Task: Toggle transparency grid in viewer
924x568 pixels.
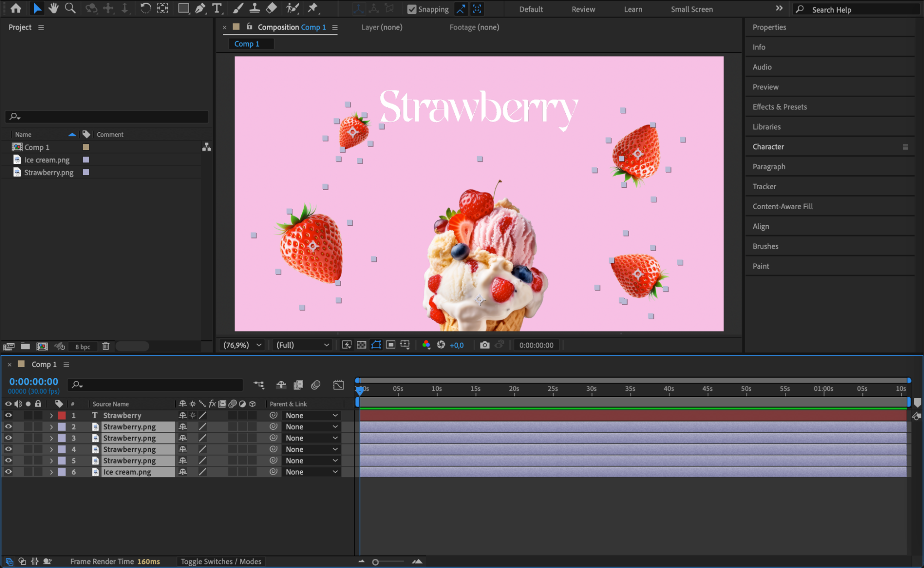Action: coord(361,345)
